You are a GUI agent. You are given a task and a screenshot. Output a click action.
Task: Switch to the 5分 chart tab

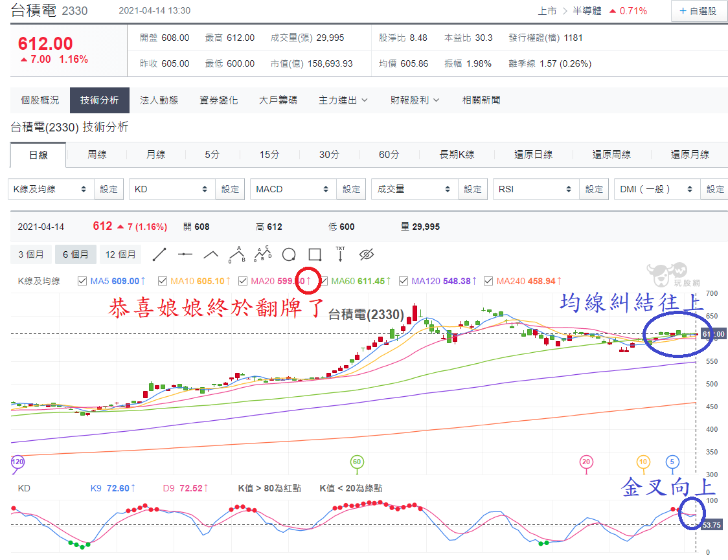tap(212, 155)
